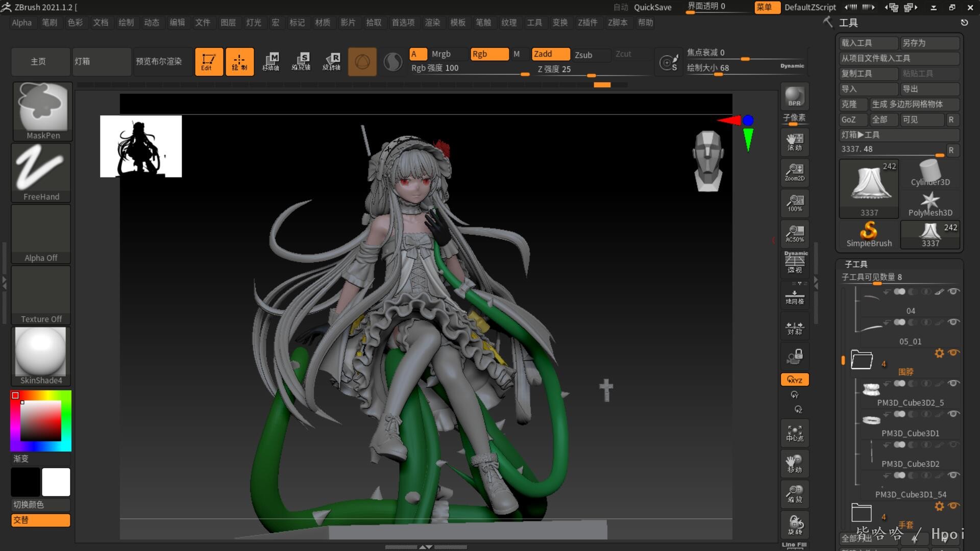This screenshot has height=551, width=980.
Task: Toggle Rgb channel mode
Action: (489, 54)
